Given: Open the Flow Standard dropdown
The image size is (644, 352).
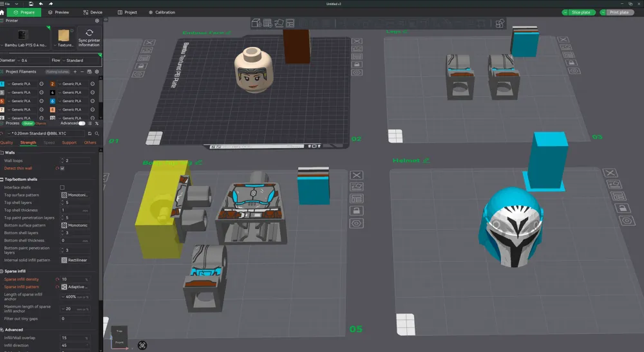Looking at the screenshot, I should click(x=80, y=60).
